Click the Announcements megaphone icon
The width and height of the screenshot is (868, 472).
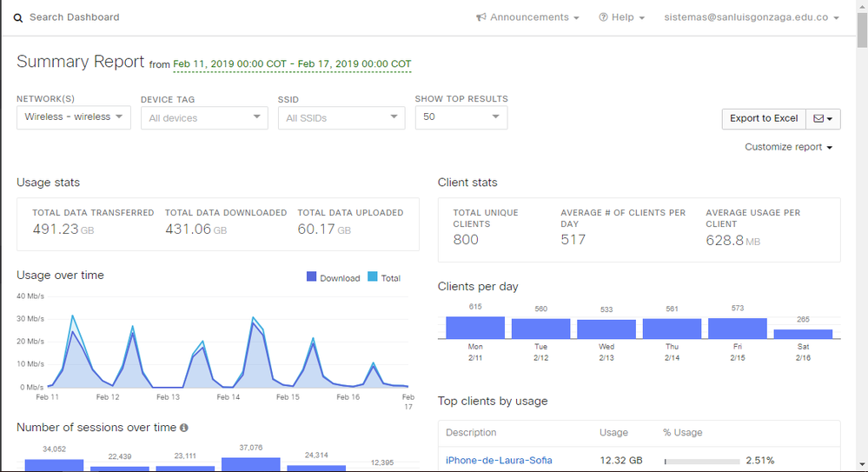pos(481,17)
